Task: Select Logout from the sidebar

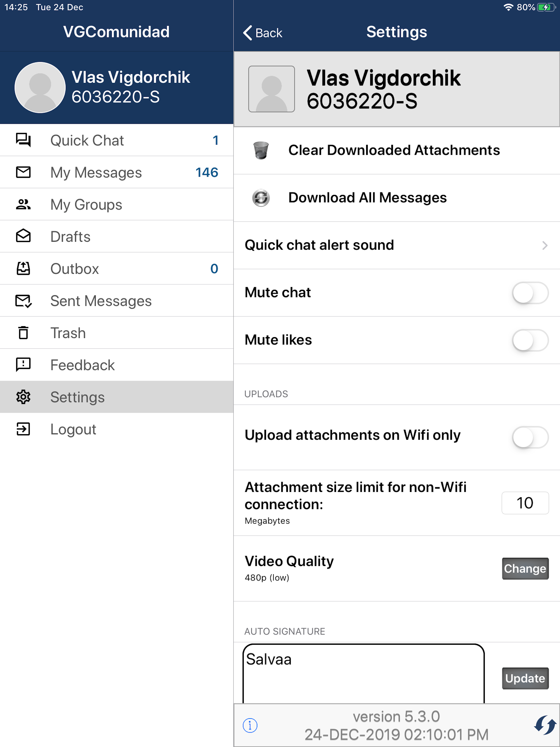Action: point(116,429)
